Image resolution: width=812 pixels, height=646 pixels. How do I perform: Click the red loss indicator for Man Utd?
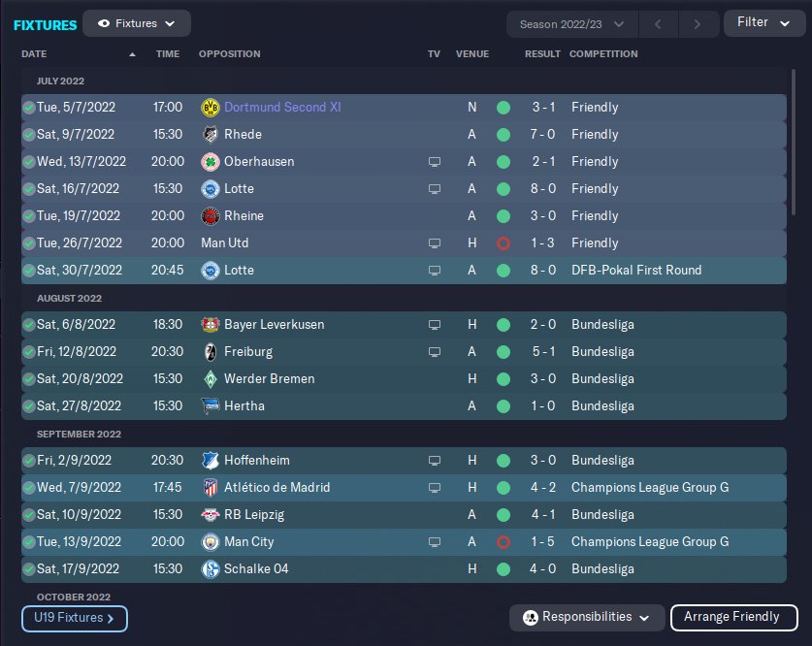tap(503, 242)
